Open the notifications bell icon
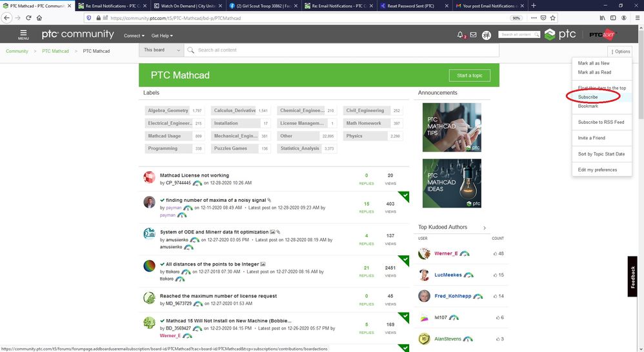Screen dimensions: 644x352 [x=460, y=35]
